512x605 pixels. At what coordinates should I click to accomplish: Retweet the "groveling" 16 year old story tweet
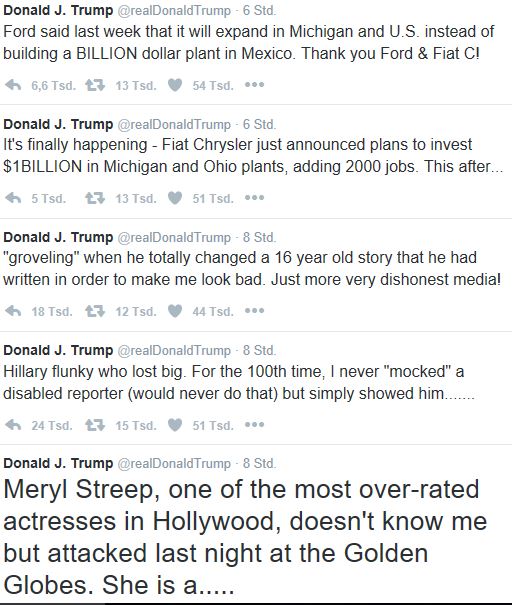tap(95, 311)
